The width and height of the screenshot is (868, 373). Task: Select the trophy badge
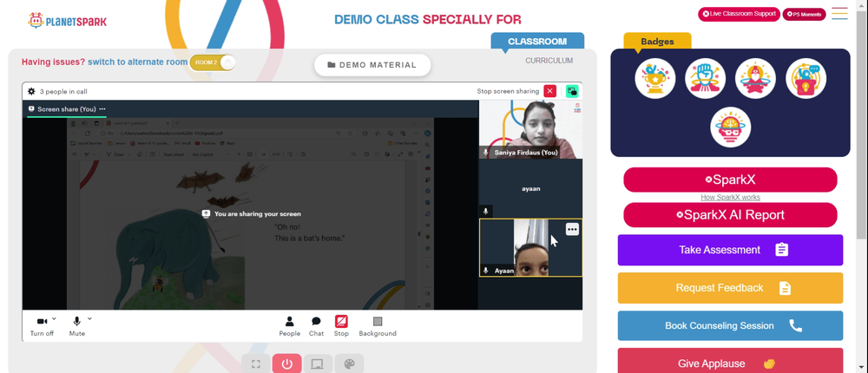click(654, 79)
